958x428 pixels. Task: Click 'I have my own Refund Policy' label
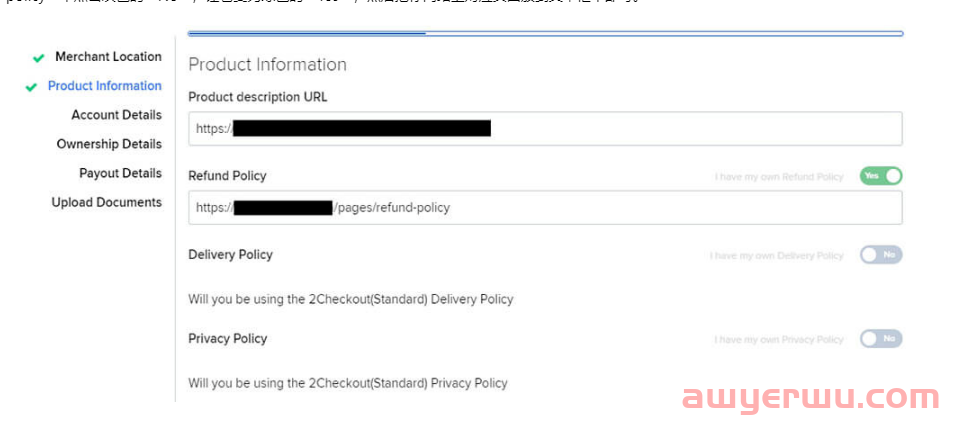[x=779, y=177]
